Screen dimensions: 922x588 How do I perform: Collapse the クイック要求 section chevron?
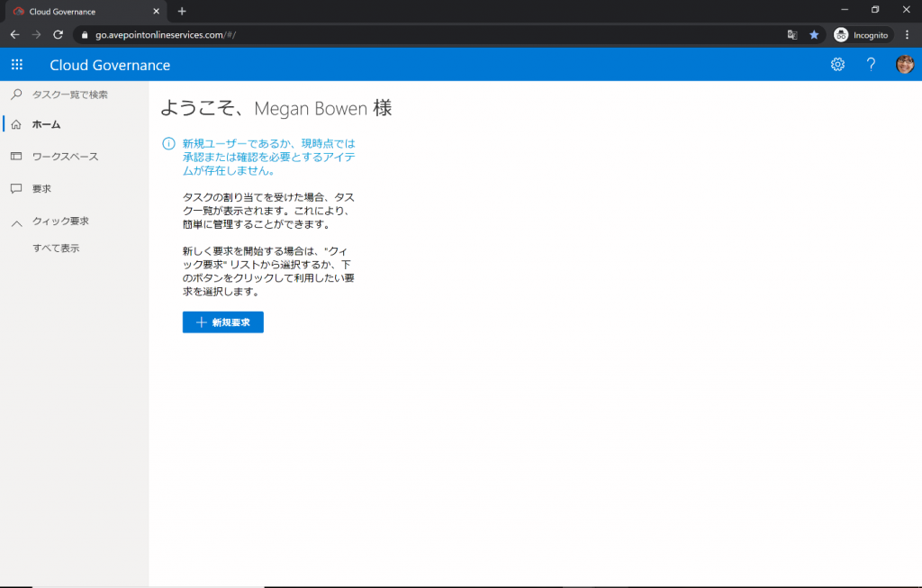click(x=17, y=222)
